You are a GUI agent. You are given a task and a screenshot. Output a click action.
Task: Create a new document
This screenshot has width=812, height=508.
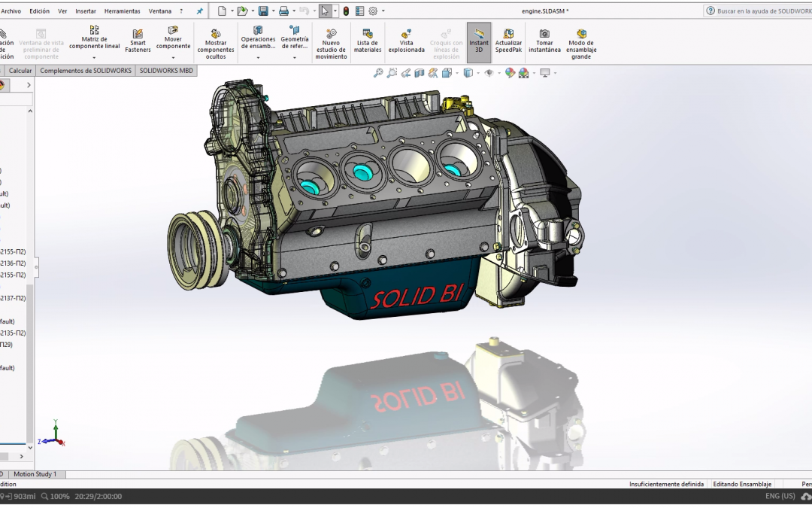tap(222, 11)
